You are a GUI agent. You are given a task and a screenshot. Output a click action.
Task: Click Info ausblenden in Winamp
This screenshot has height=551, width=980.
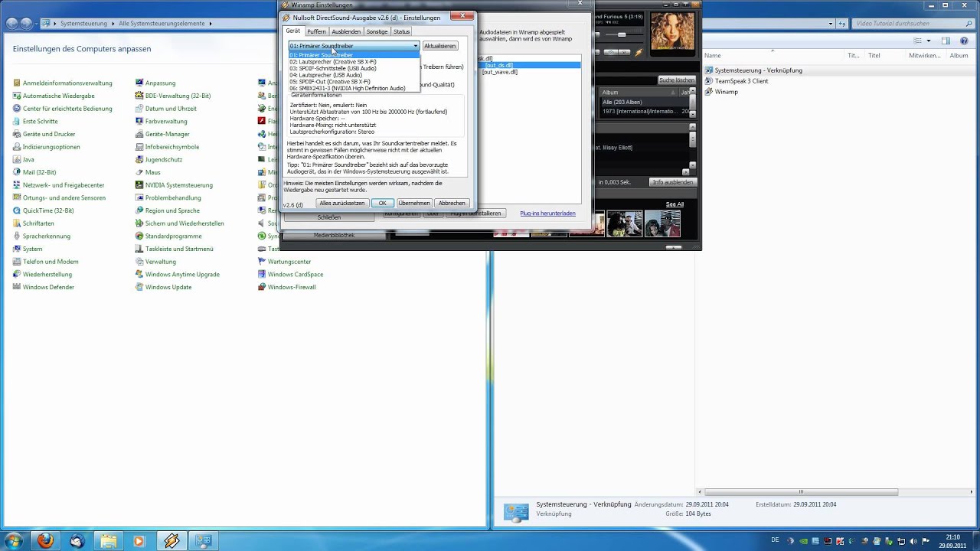[672, 182]
